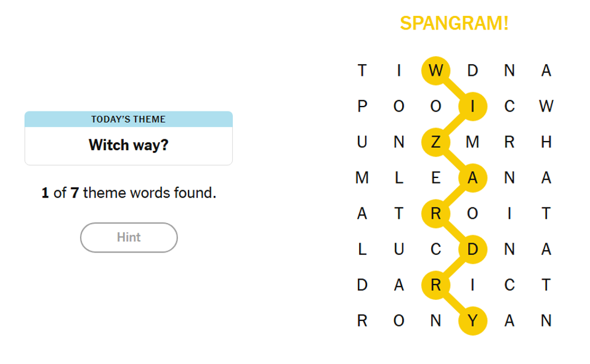The width and height of the screenshot is (590, 364).
Task: Click the Hint button
Action: [129, 237]
